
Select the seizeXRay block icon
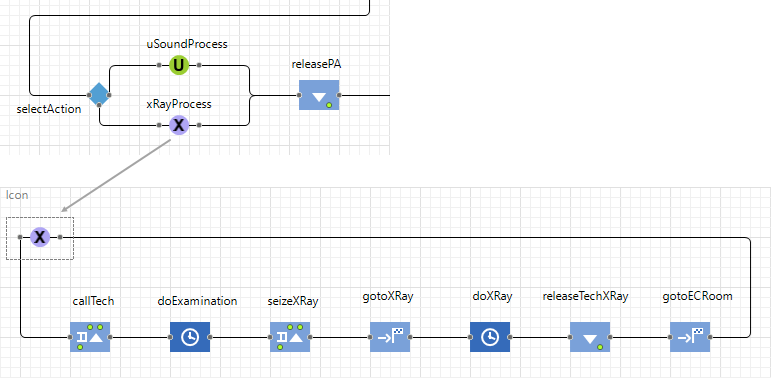point(290,337)
